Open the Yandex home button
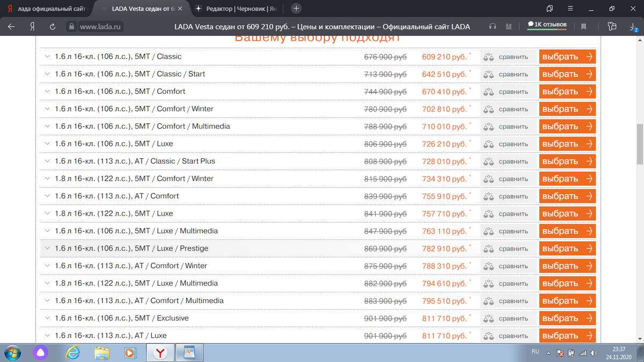This screenshot has height=362, width=644. [x=33, y=26]
